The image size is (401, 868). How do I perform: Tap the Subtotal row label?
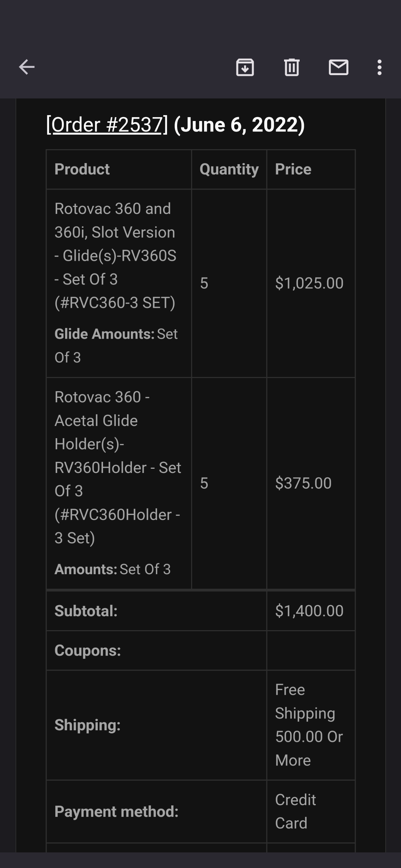tap(86, 611)
